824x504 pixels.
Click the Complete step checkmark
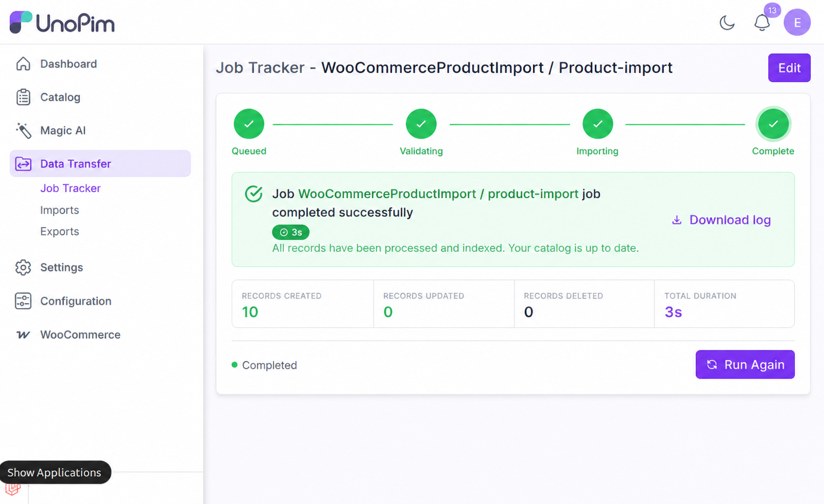[773, 124]
